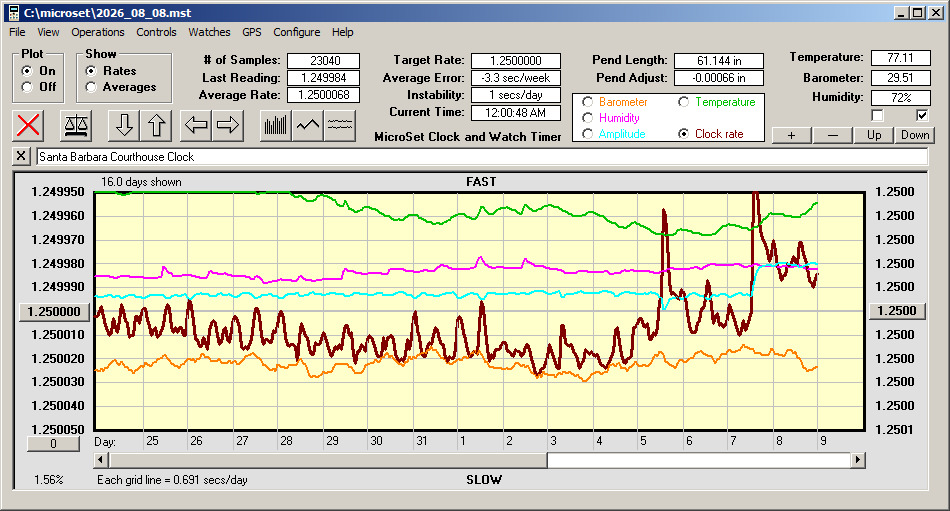
Task: Click the '16.0 days shown' text
Action: point(141,182)
